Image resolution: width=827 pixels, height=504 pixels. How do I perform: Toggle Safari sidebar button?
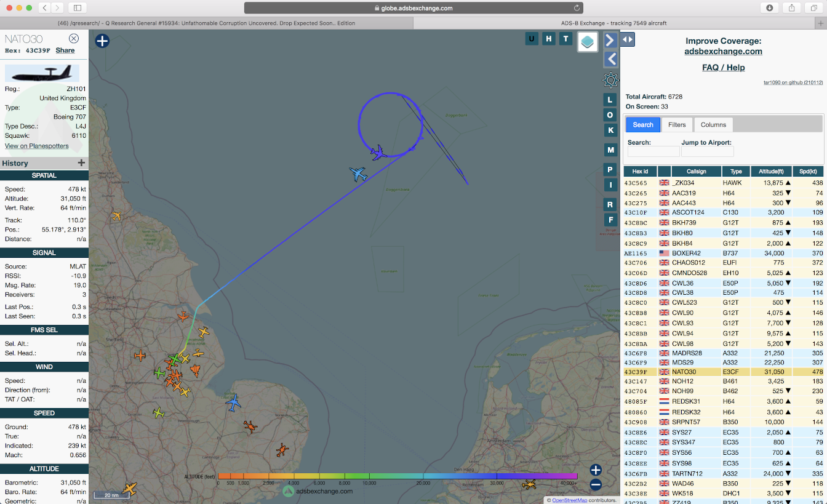(77, 8)
